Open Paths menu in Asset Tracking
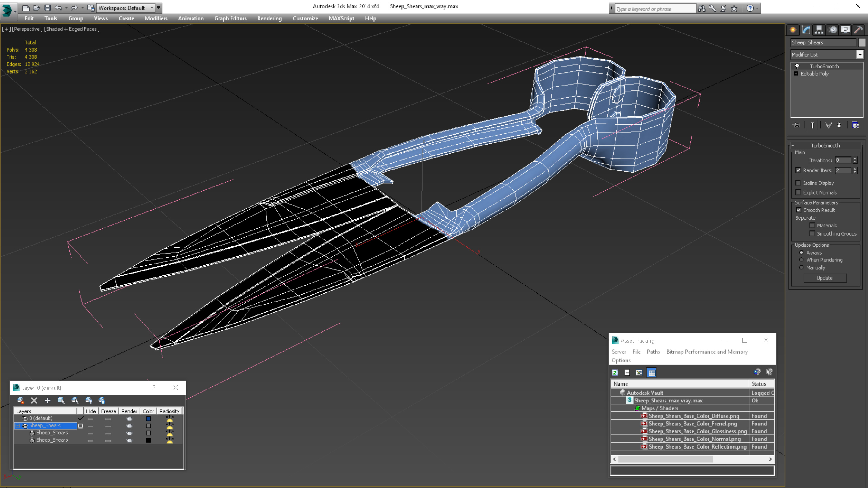This screenshot has height=488, width=868. (x=653, y=352)
